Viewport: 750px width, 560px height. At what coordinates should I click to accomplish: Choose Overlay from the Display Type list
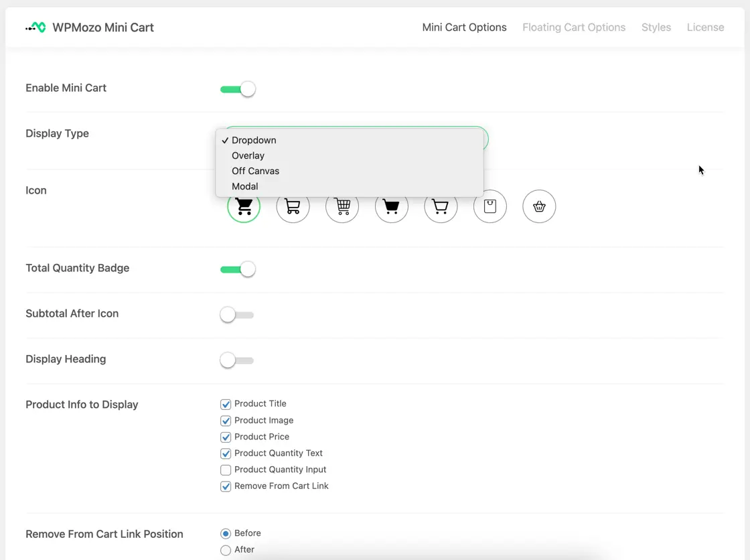[x=248, y=155]
